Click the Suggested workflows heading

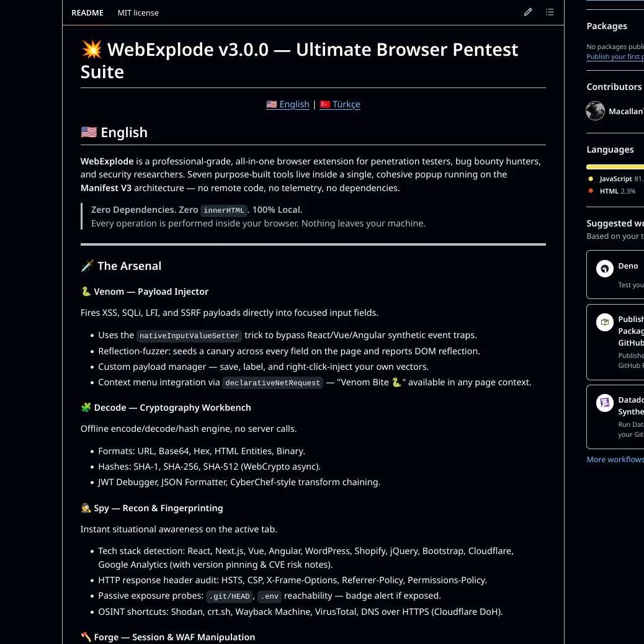(x=615, y=223)
